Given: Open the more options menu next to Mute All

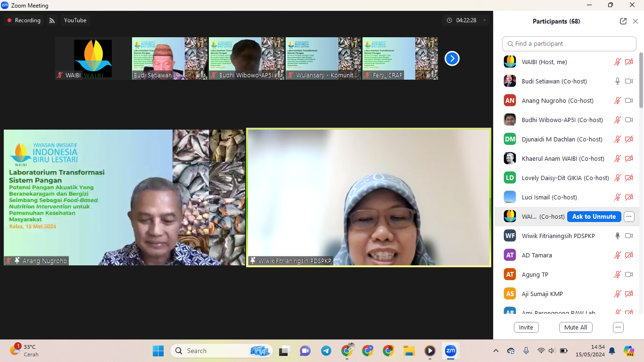Looking at the screenshot, I should click(618, 327).
